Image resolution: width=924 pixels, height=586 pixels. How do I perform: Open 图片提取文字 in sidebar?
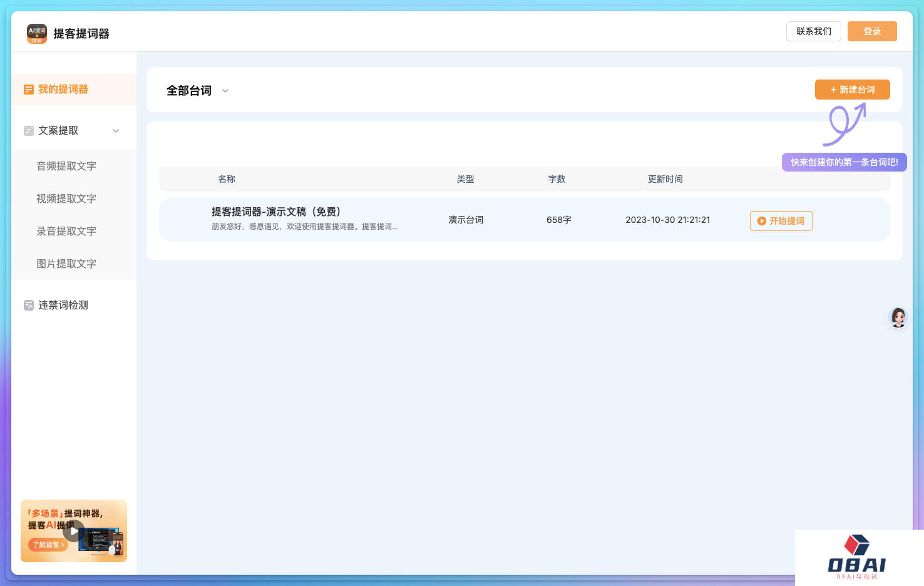(x=66, y=264)
